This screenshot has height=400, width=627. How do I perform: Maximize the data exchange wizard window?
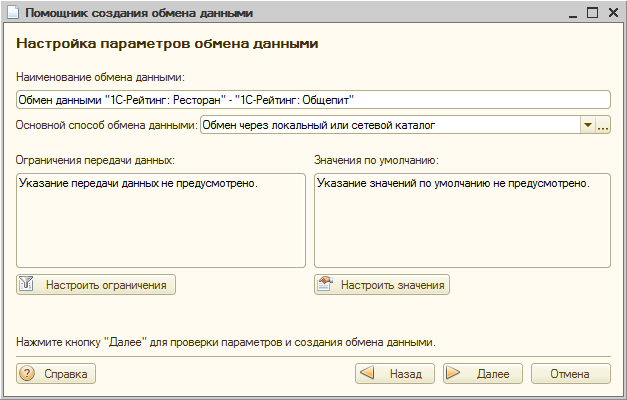click(591, 13)
